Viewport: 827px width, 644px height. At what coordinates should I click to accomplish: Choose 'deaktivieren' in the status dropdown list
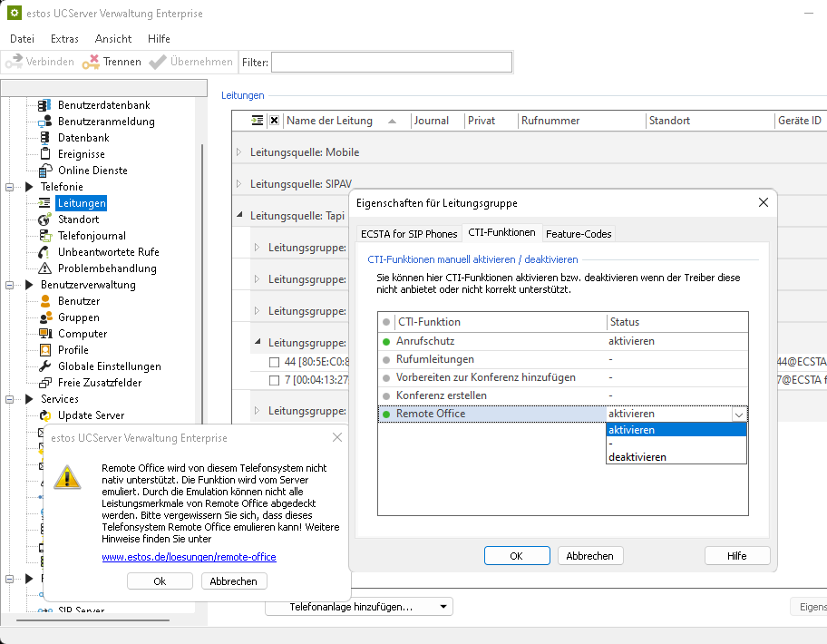[x=637, y=457]
